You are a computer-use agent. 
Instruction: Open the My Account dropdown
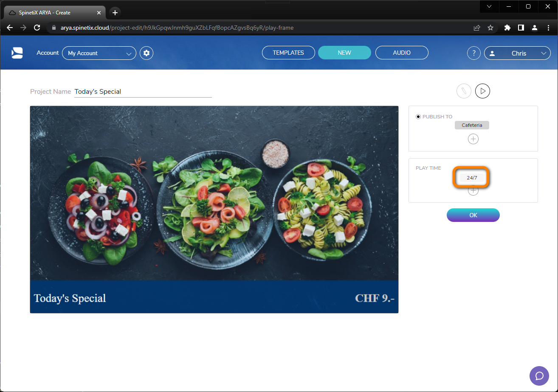[x=99, y=53]
